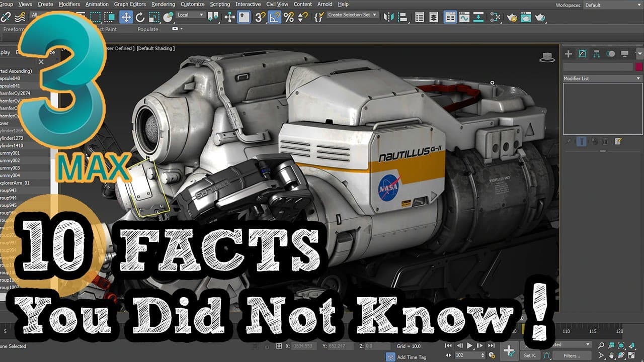Choose the Rectangular Selection Region tool

point(96,17)
